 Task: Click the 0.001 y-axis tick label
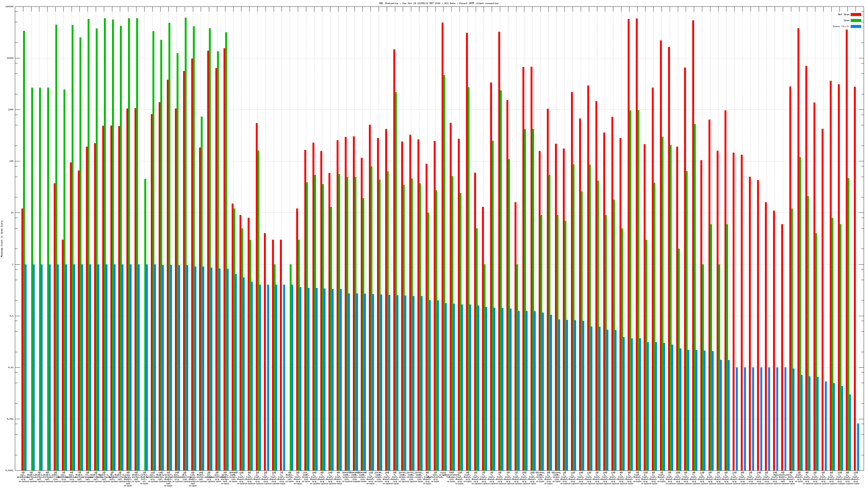[11, 419]
